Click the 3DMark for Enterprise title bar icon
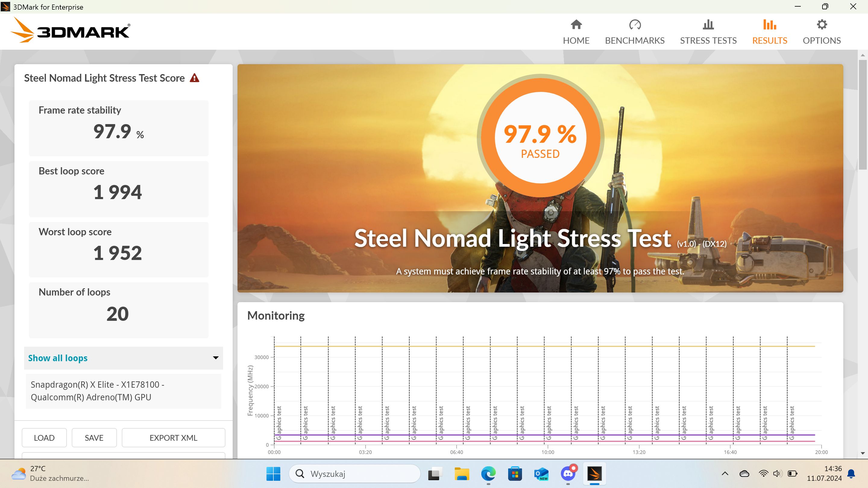868x488 pixels. [5, 7]
